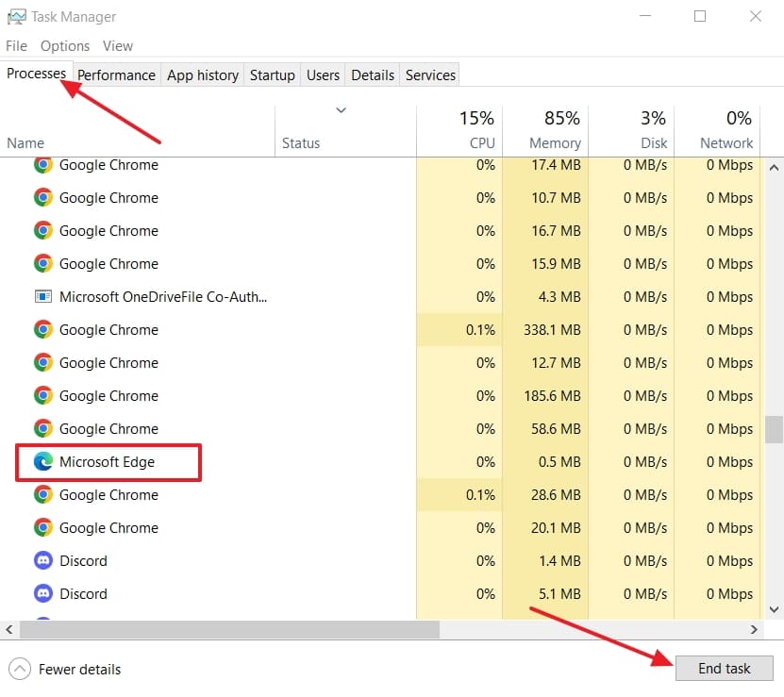Select the Startup tab
The width and height of the screenshot is (784, 697).
pyautogui.click(x=272, y=75)
